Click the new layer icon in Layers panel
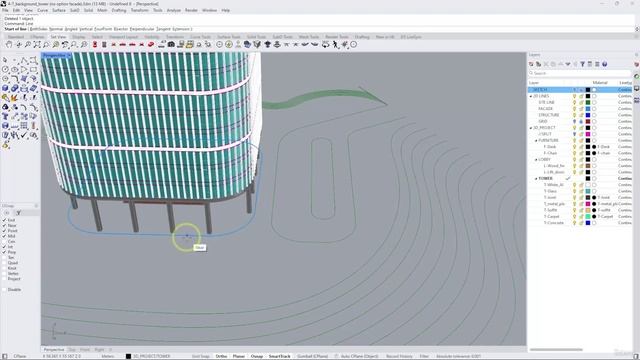The image size is (640, 360). coord(531,64)
